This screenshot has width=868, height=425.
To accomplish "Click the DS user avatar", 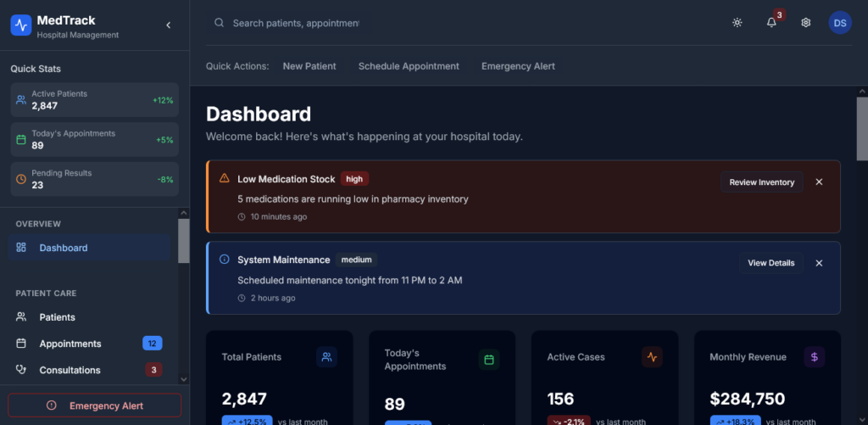I will (839, 23).
